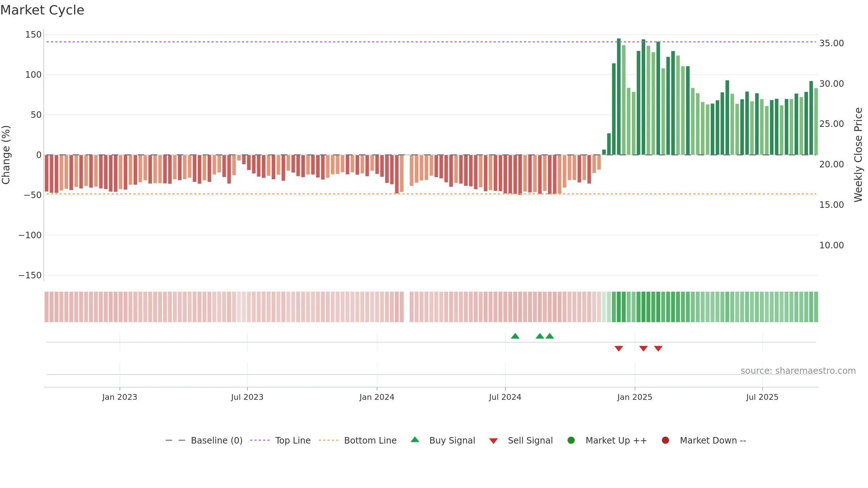The height and width of the screenshot is (488, 868).
Task: Toggle the Bottom Line legend entry
Action: tap(358, 440)
